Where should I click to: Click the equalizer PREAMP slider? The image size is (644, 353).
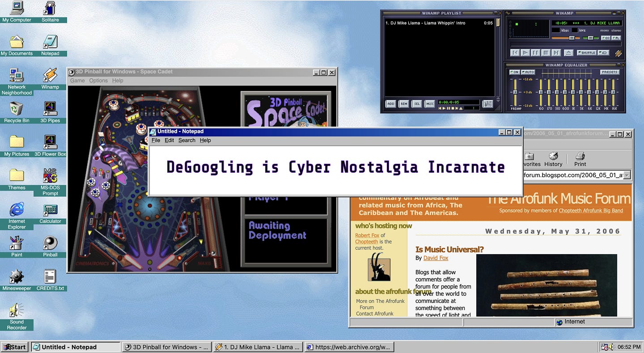point(515,93)
